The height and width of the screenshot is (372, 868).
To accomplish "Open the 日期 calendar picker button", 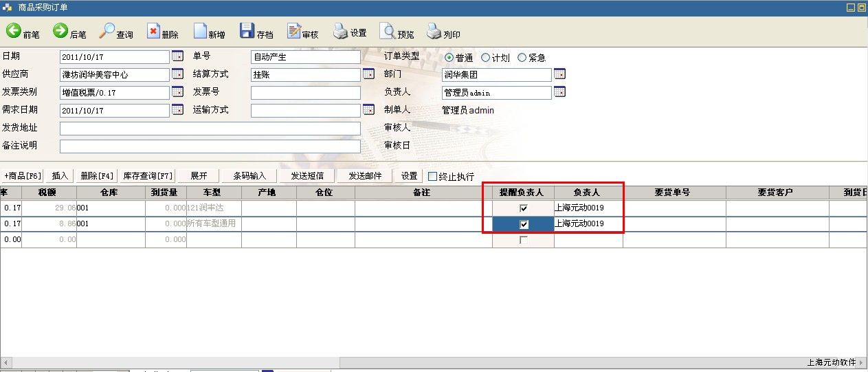I will coord(177,56).
